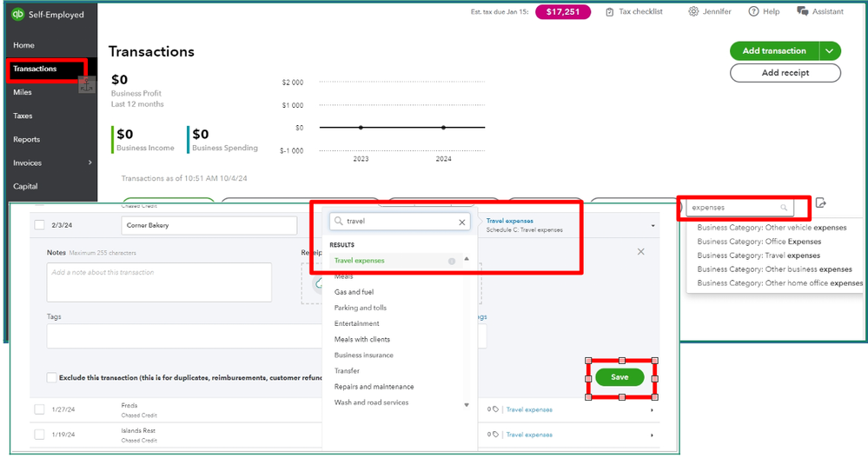
Task: Click info icon next to Travel expenses
Action: coord(451,261)
